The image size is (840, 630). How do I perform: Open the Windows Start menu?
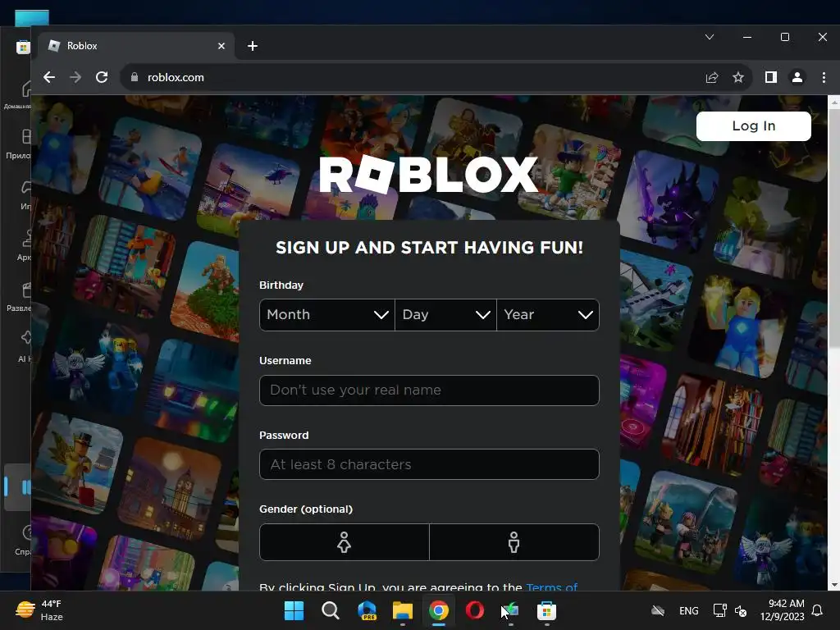point(294,610)
